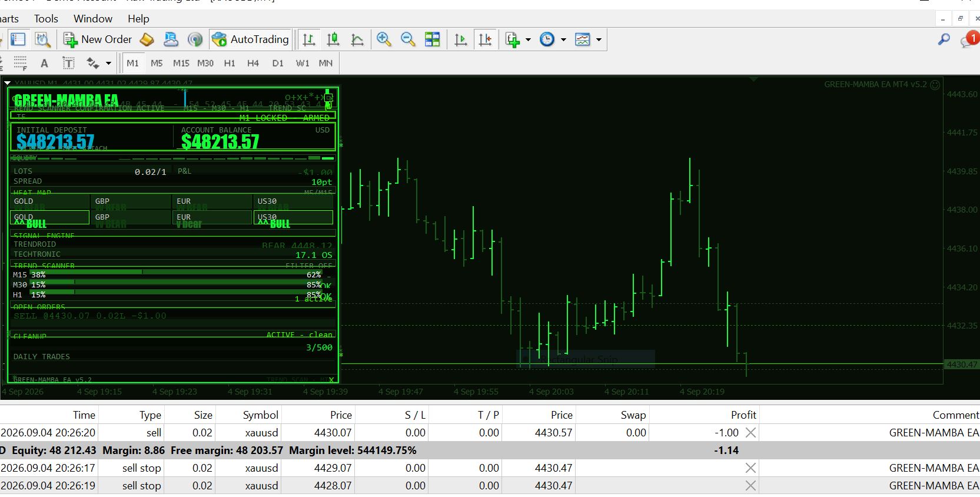Delete the sell stop order at 4428.07
Image resolution: width=980 pixels, height=497 pixels.
point(750,486)
